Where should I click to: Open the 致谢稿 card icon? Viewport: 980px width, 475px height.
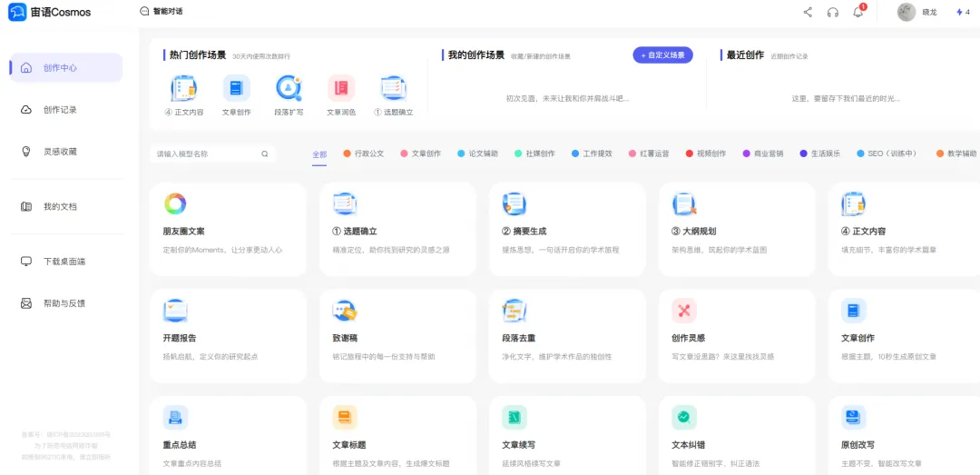(345, 311)
